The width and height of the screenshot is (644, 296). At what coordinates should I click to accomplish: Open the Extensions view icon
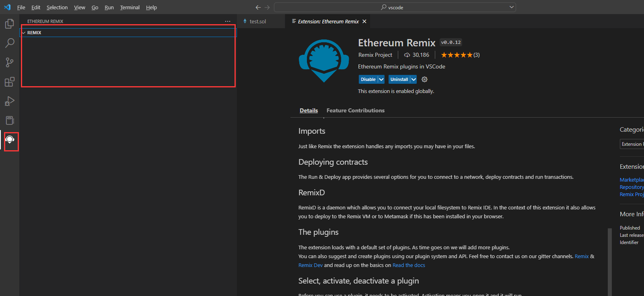(10, 82)
